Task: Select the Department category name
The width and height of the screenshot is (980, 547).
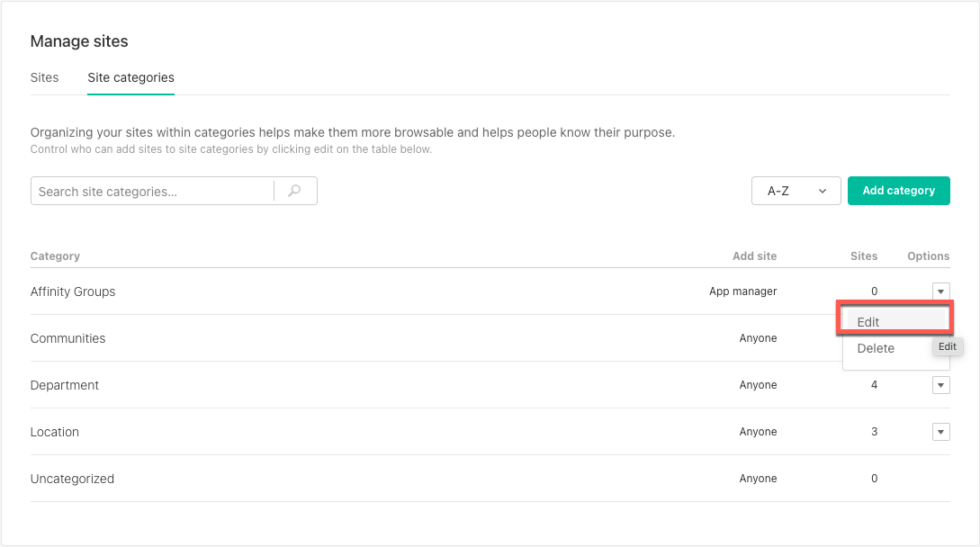Action: tap(65, 384)
